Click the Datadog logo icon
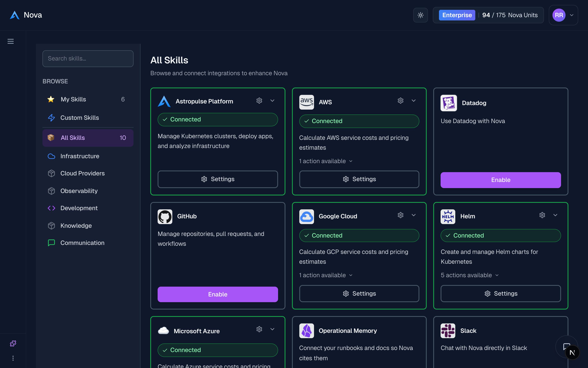The image size is (588, 368). point(449,103)
